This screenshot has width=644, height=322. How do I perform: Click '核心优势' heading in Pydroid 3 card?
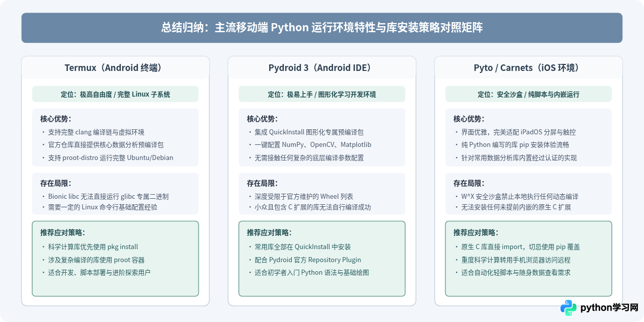click(x=262, y=119)
